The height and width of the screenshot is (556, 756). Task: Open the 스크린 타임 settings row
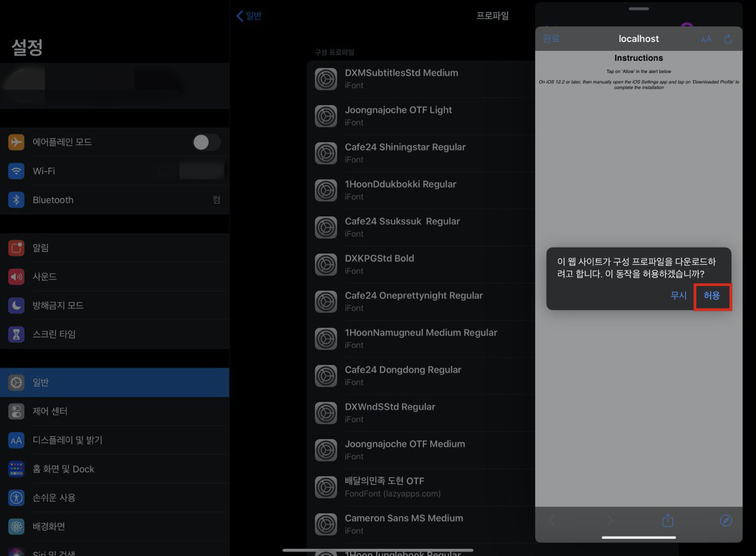click(x=115, y=334)
